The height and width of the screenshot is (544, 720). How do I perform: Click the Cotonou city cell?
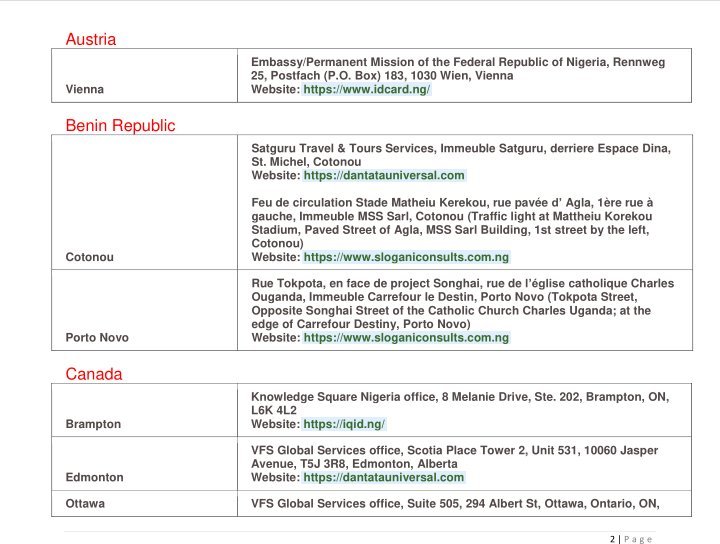[x=144, y=202]
